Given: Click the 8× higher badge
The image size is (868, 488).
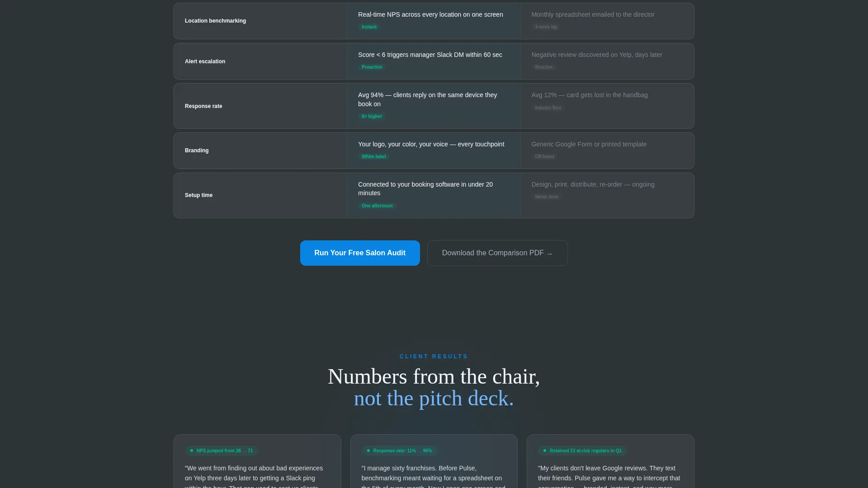Looking at the screenshot, I should (372, 117).
